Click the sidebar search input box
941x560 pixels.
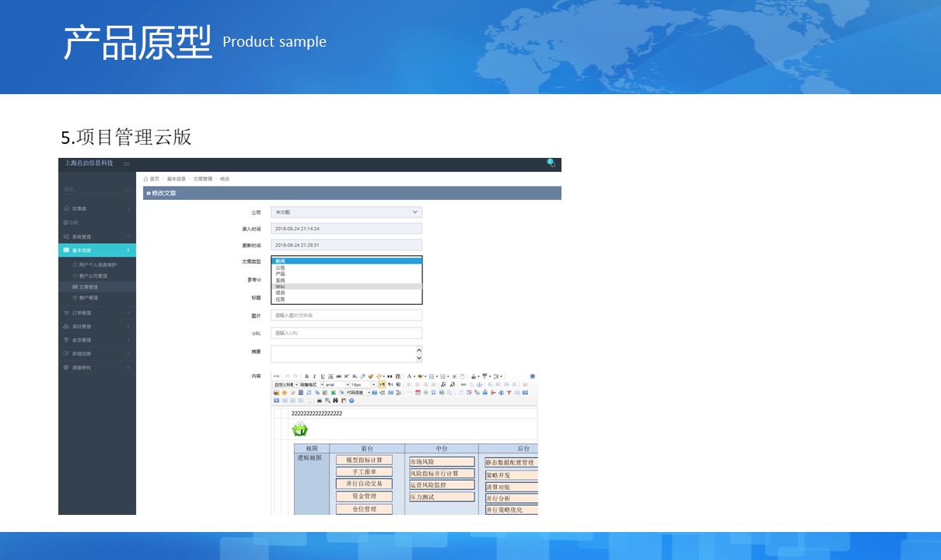point(95,189)
